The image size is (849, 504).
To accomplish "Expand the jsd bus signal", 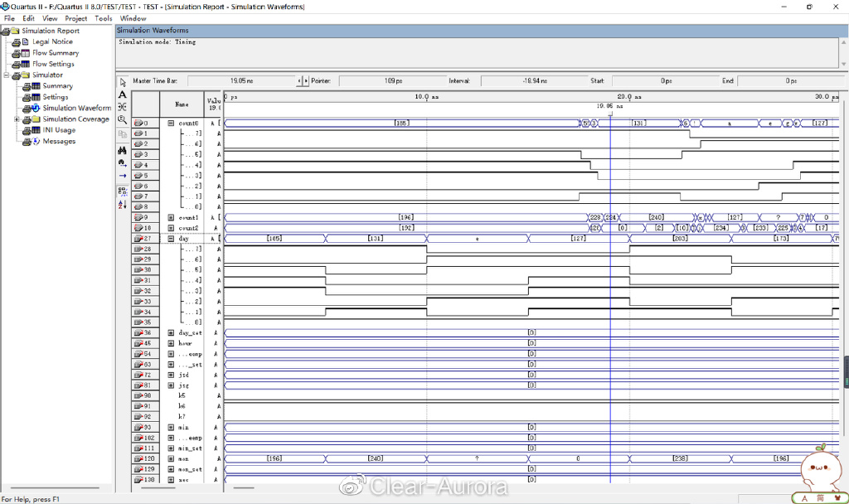I will [171, 375].
